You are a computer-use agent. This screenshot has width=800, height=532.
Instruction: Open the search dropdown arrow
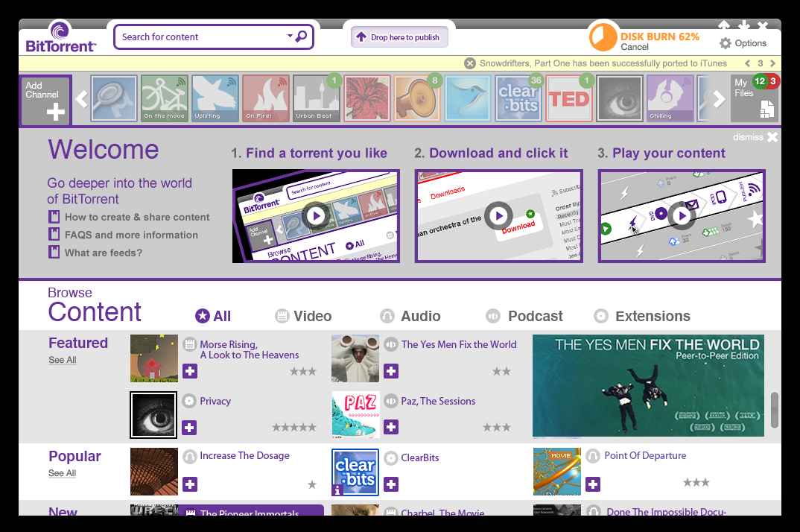coord(290,37)
